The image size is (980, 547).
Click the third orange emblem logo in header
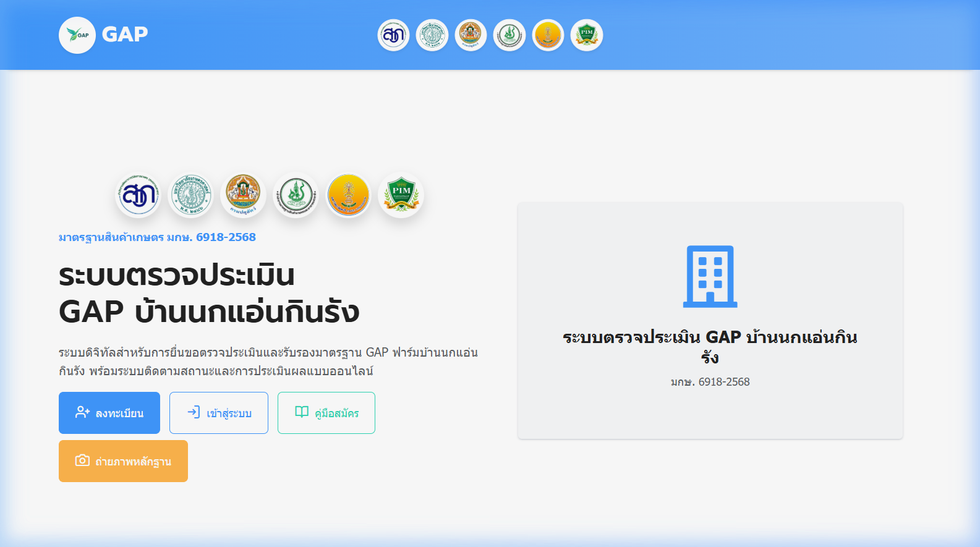tap(471, 35)
